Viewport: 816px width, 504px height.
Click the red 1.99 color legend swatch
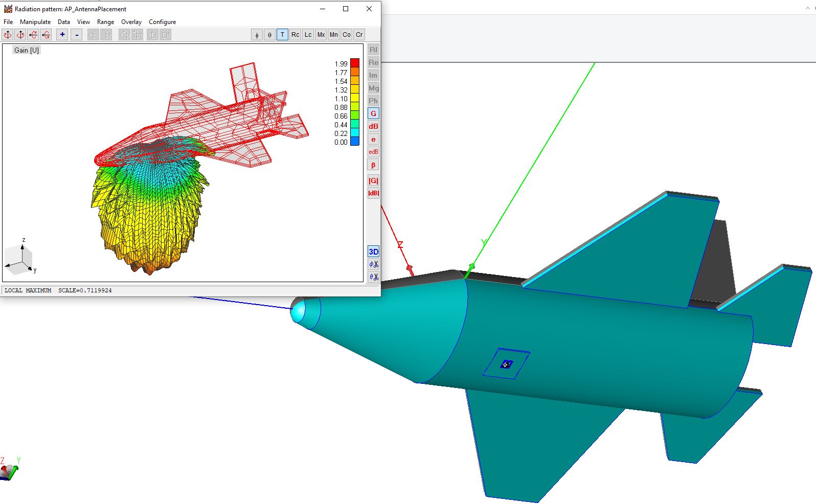(354, 63)
